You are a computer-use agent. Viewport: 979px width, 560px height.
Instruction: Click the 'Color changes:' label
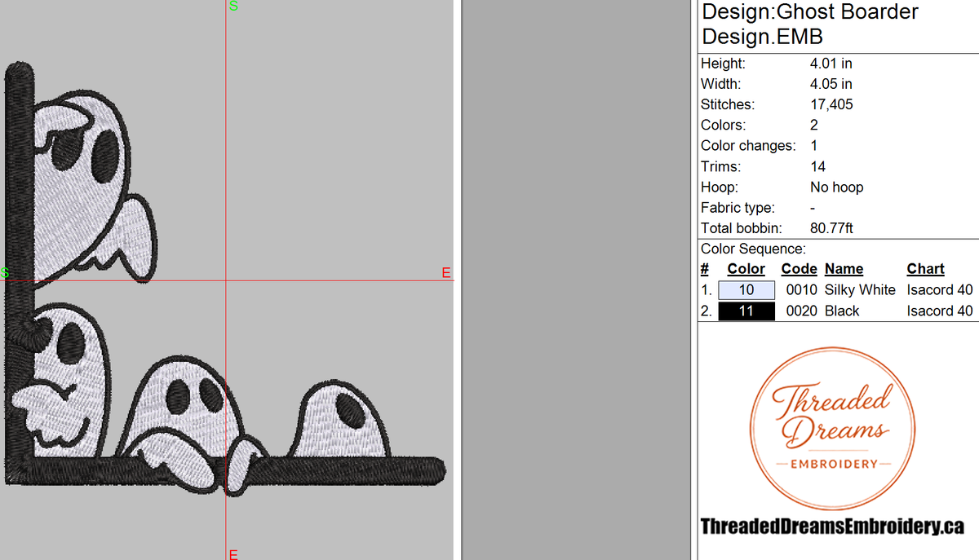coord(748,146)
